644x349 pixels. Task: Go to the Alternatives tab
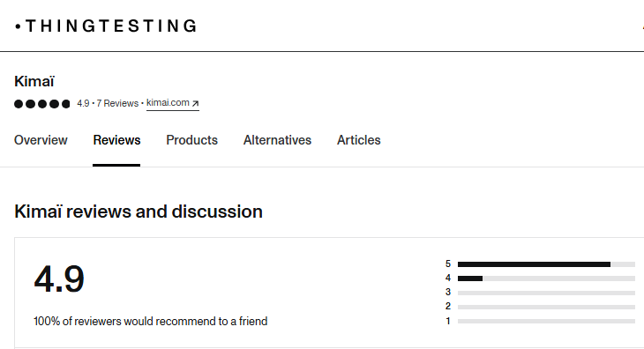pyautogui.click(x=277, y=140)
